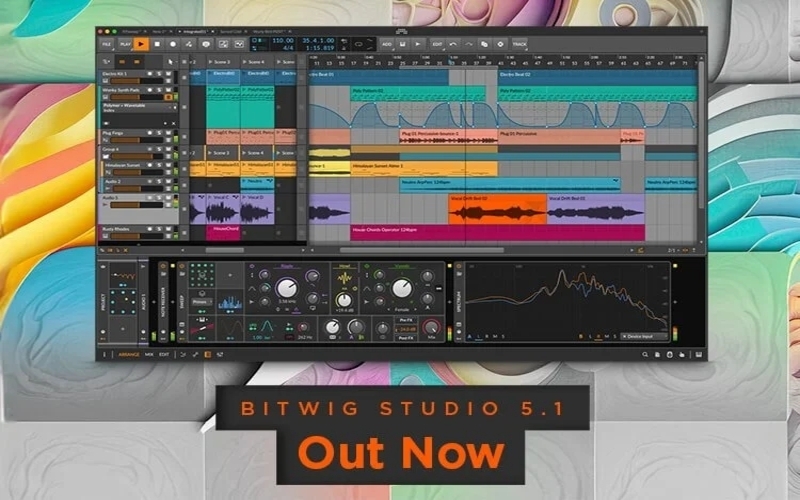Toggle the Note Receiver device power button
Viewport: 800px width, 500px height.
click(x=163, y=267)
